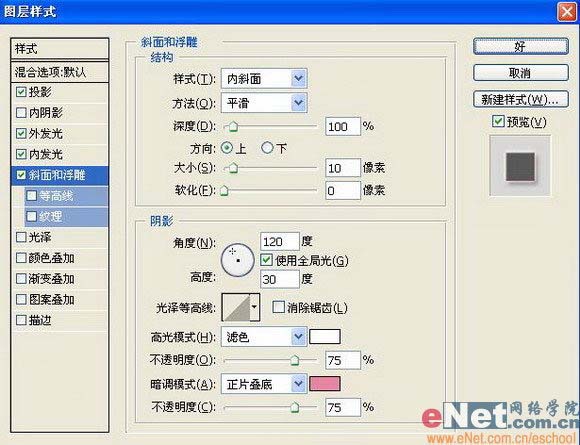Select 混合选项:默认 in the styles list
Screen dimensions: 580x445
tap(60, 72)
